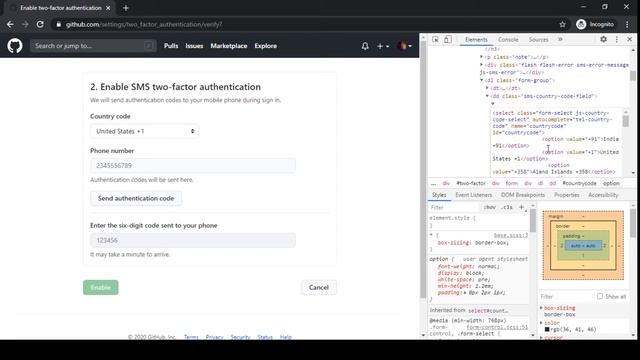Open the Properties tab

tap(567, 195)
